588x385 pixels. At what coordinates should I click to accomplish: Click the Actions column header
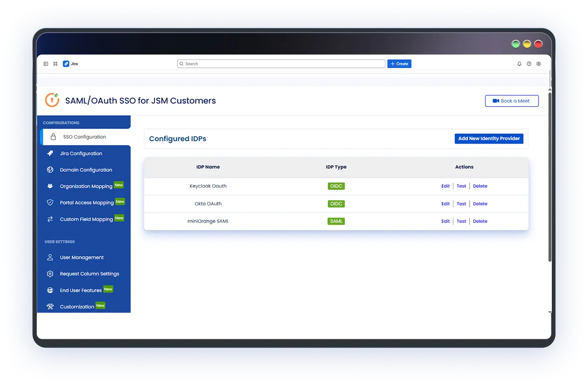tap(464, 167)
